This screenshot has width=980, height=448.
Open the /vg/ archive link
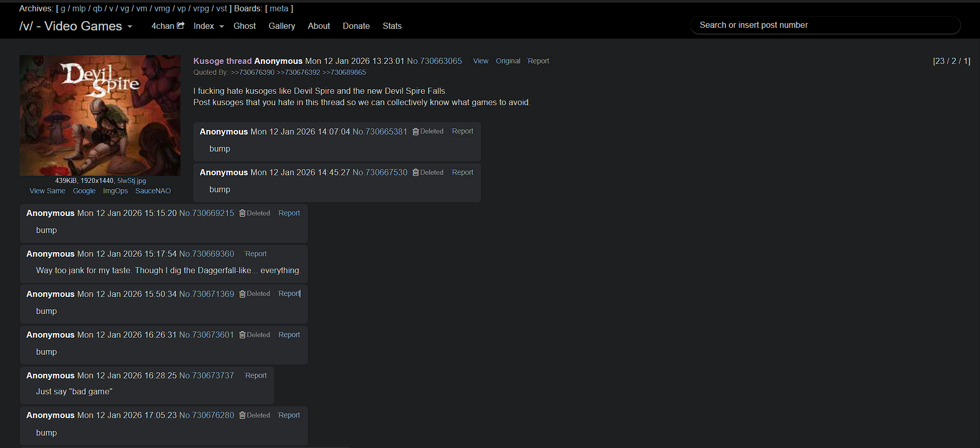tap(125, 9)
